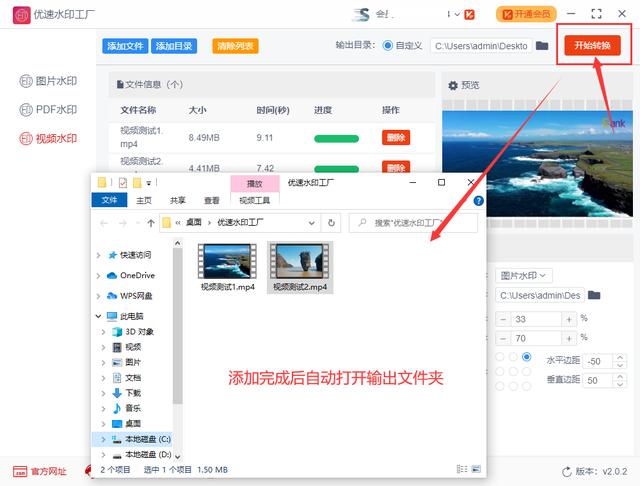This screenshot has height=486, width=640.
Task: Expand the 本地磁盘 (C:) tree node
Action: click(x=103, y=439)
